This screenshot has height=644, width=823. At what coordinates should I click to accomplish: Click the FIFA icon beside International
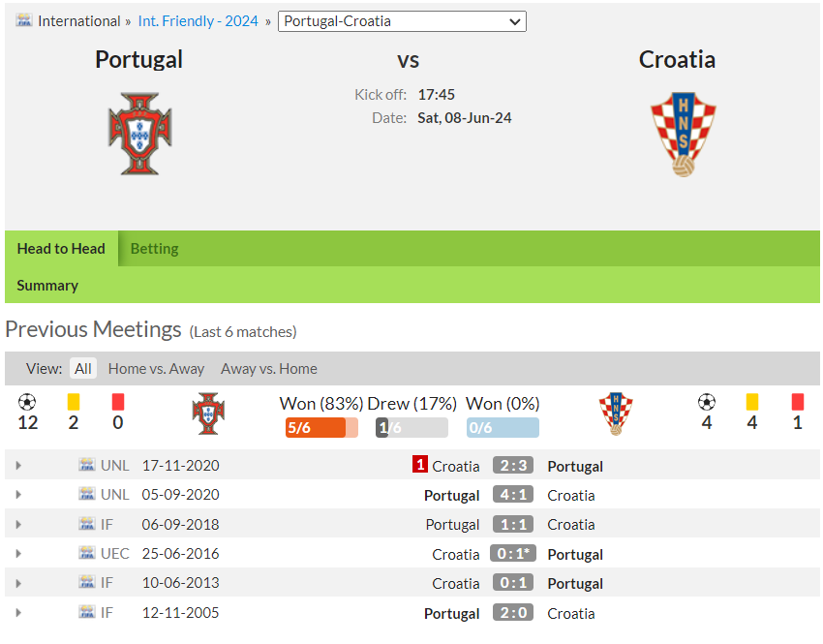(x=23, y=20)
